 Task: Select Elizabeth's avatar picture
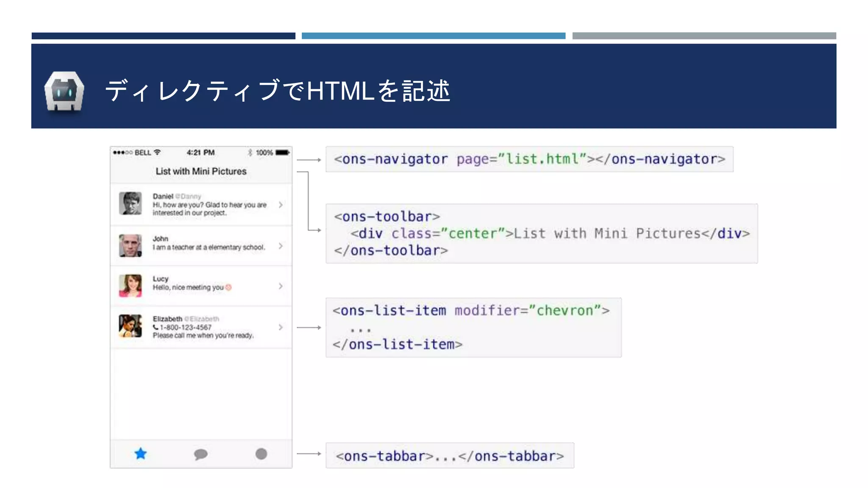(x=131, y=326)
